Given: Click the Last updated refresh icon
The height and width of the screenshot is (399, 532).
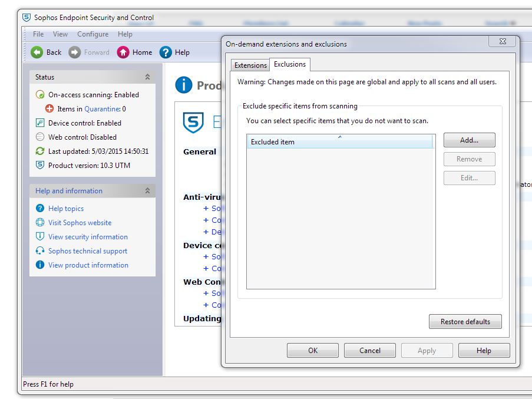Looking at the screenshot, I should (x=40, y=151).
